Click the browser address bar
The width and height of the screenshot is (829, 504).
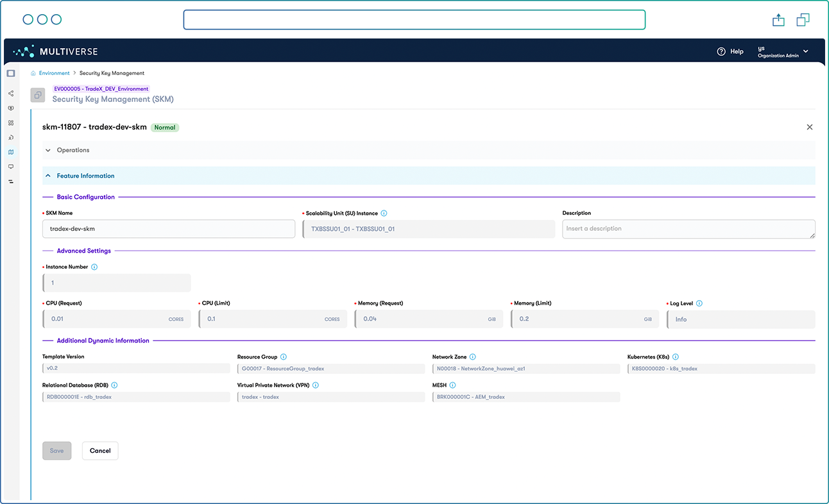(x=414, y=20)
